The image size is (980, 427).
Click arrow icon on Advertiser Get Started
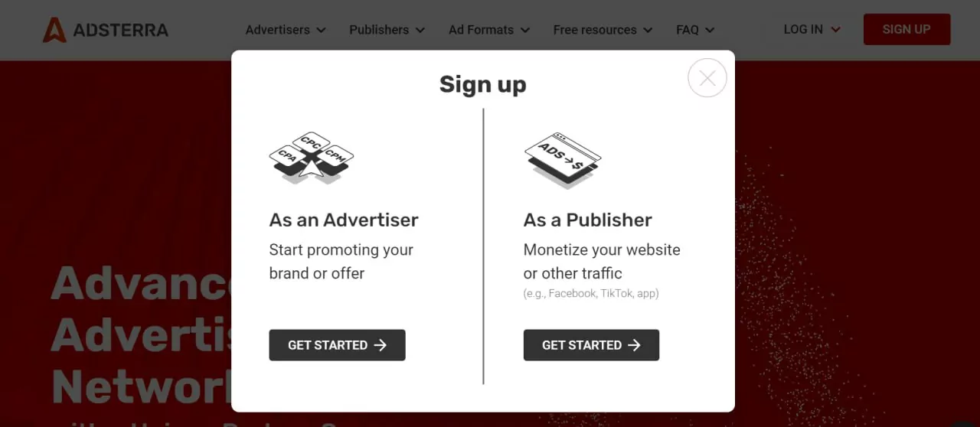(x=381, y=345)
